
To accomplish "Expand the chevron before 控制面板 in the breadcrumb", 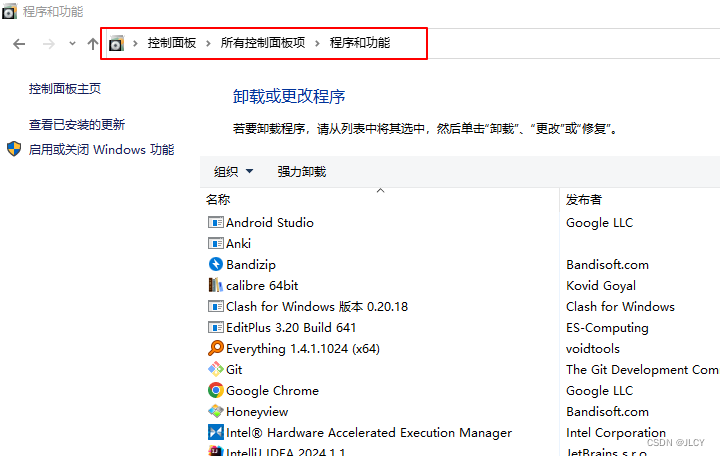I will [x=135, y=43].
